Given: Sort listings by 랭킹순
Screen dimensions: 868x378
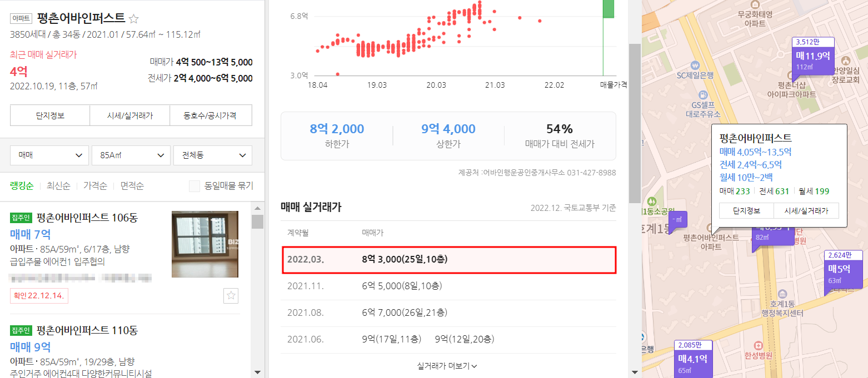Looking at the screenshot, I should (22, 186).
